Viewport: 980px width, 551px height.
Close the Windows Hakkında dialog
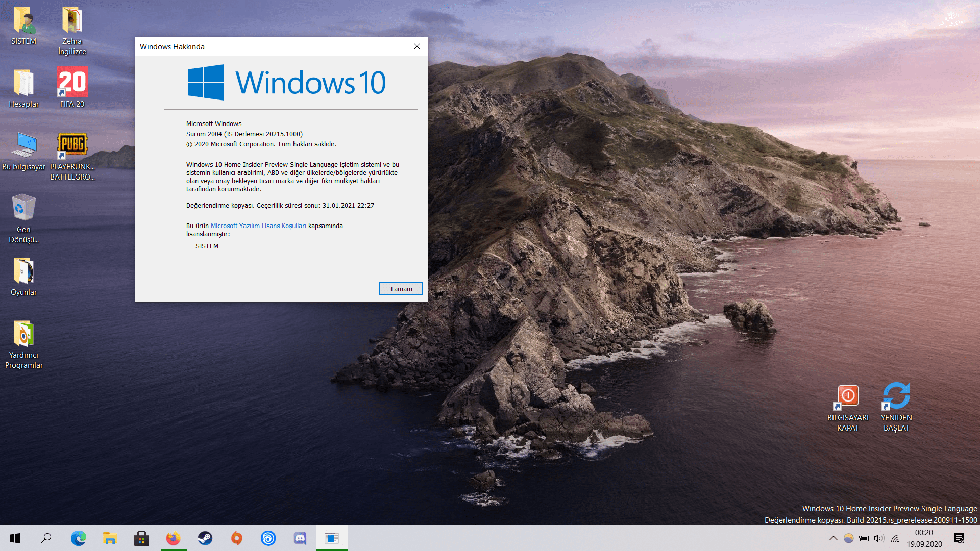point(417,46)
